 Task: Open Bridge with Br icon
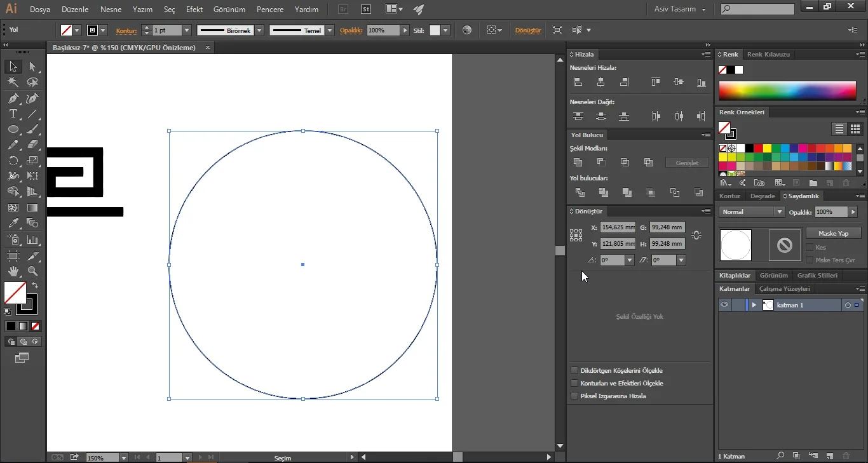click(x=343, y=10)
